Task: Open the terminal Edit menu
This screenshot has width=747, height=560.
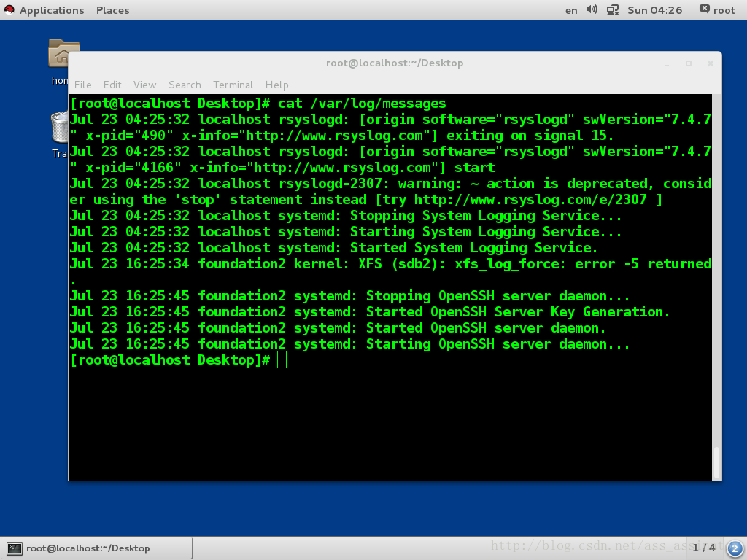Action: point(112,85)
